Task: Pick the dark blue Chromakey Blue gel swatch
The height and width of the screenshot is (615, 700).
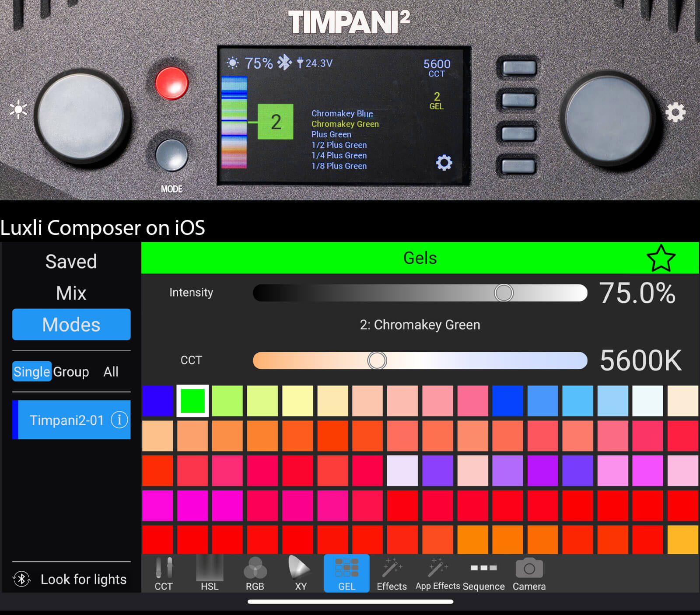Action: point(157,401)
